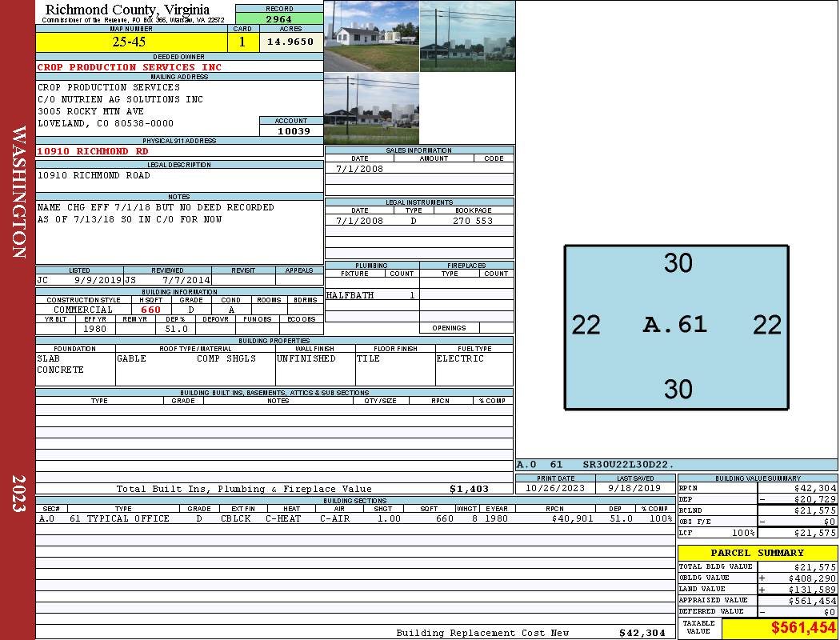The width and height of the screenshot is (840, 640).
Task: Select physical address 10910 RICHMOND RD
Action: pos(93,151)
